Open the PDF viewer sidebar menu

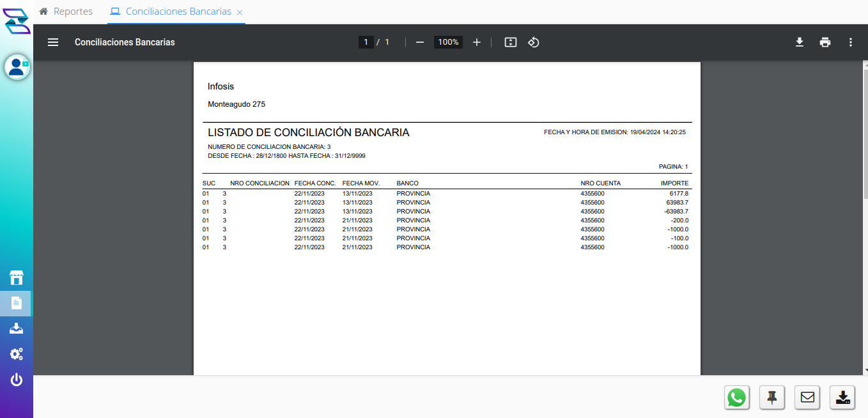coord(53,42)
